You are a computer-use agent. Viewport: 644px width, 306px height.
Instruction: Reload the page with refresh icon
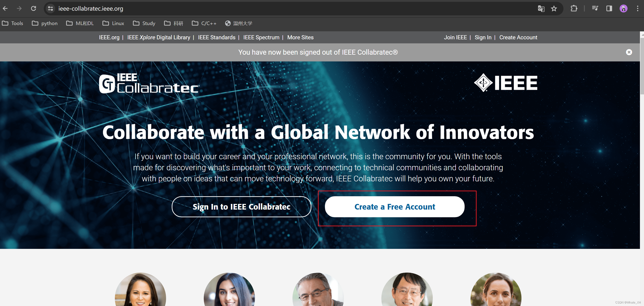(33, 9)
